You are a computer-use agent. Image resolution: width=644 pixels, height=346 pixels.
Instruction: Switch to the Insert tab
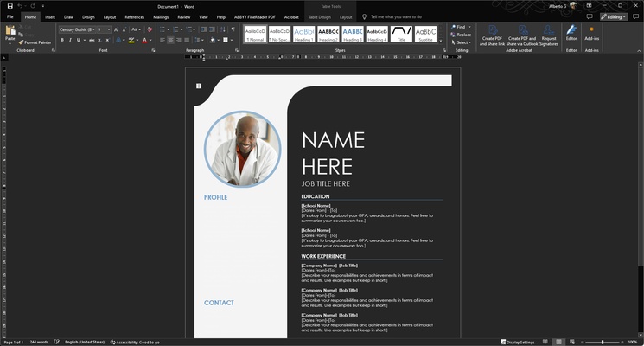[x=50, y=17]
